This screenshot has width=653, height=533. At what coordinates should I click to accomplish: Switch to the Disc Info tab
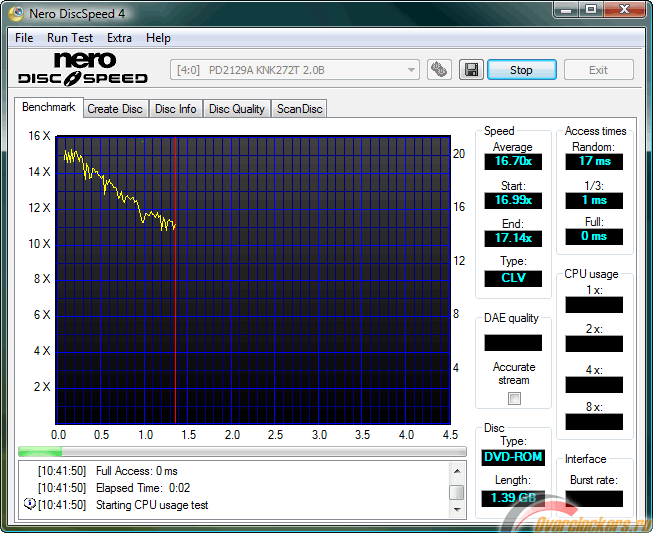click(x=176, y=109)
